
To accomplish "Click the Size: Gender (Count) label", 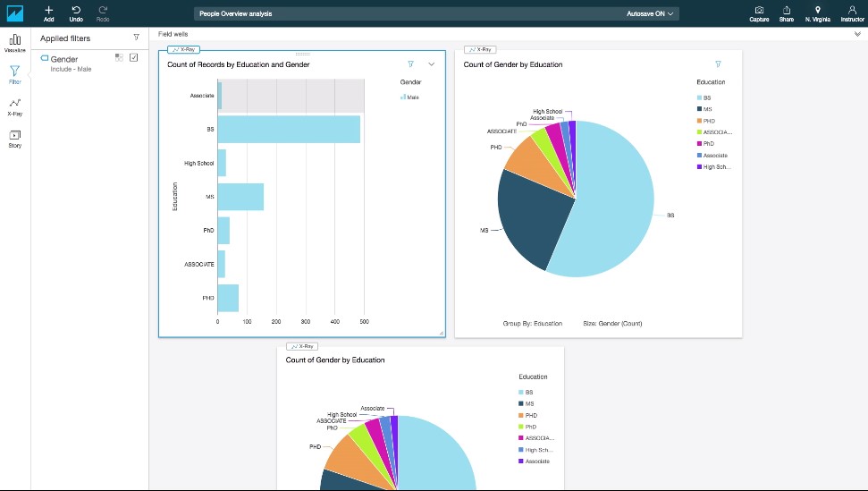I will pos(612,323).
